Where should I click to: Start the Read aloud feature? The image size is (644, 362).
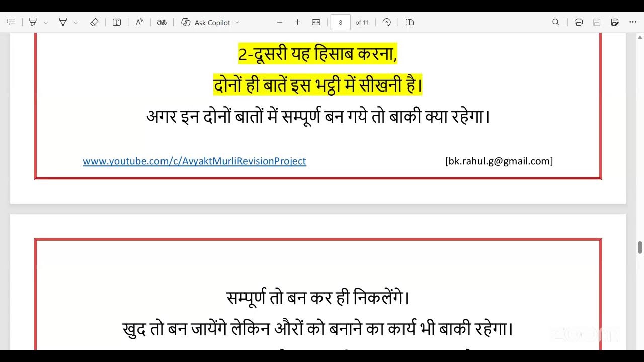pos(140,22)
